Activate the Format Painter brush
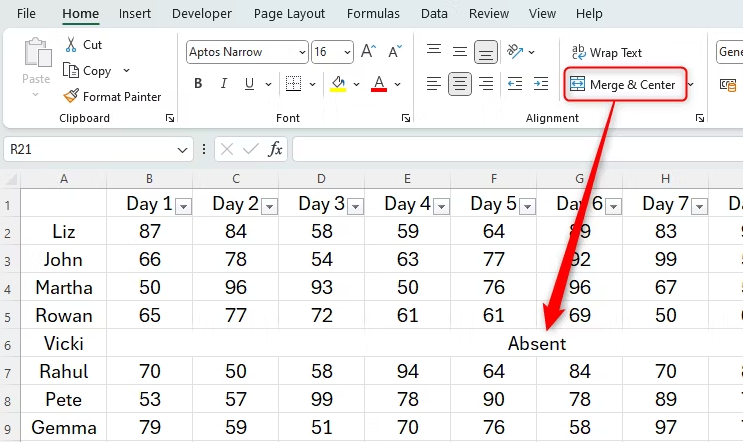Viewport: 743px width, 442px height. tap(71, 96)
